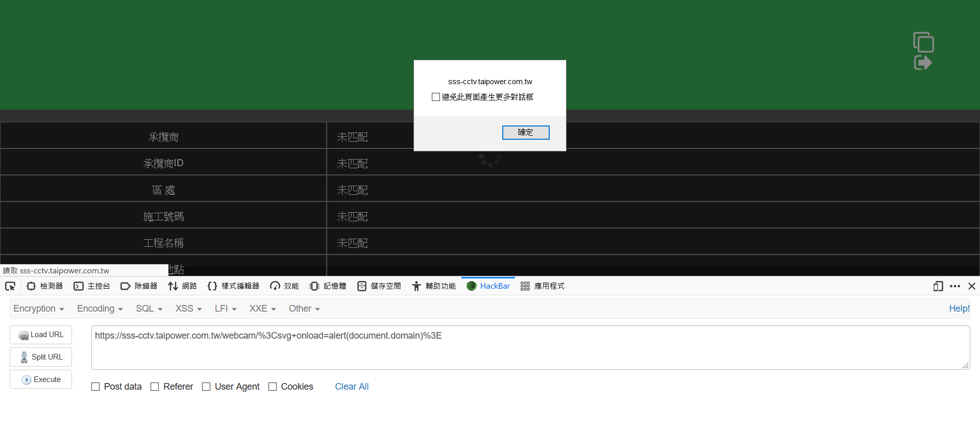
Task: Open the Debugger (除錯器) tab
Action: point(139,286)
